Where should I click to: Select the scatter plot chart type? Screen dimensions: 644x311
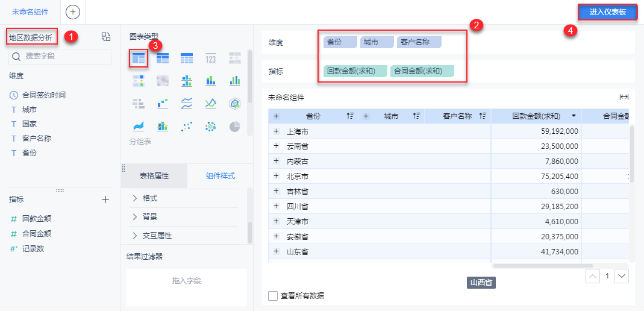[x=187, y=127]
